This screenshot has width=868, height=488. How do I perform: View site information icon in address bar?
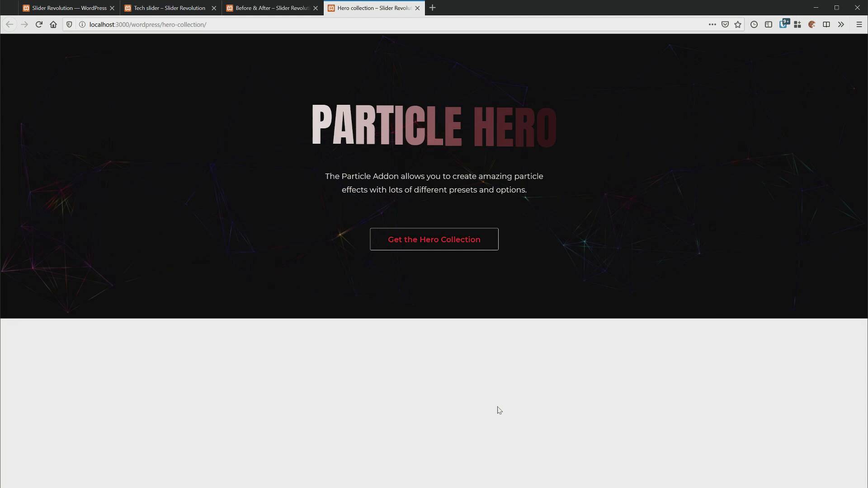(x=82, y=24)
